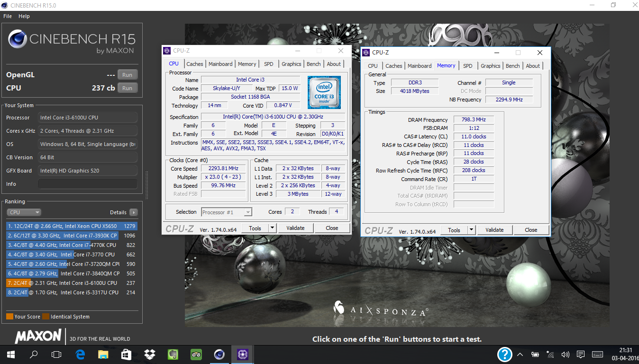Screen dimensions: 639x364
Task: Select ranking entry i7-4770K 822
Action: [x=72, y=245]
